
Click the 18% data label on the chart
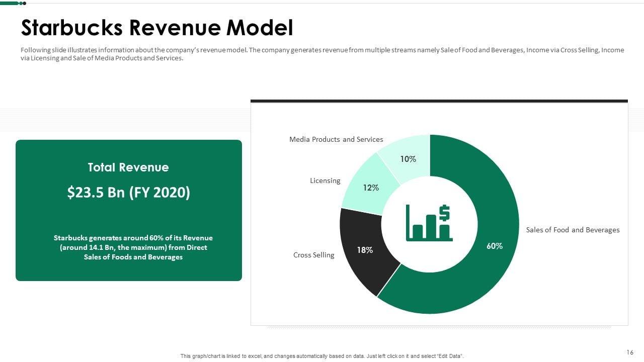(365, 250)
